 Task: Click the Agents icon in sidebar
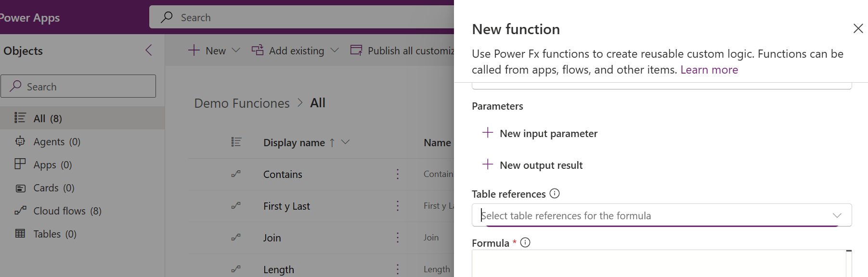click(20, 141)
